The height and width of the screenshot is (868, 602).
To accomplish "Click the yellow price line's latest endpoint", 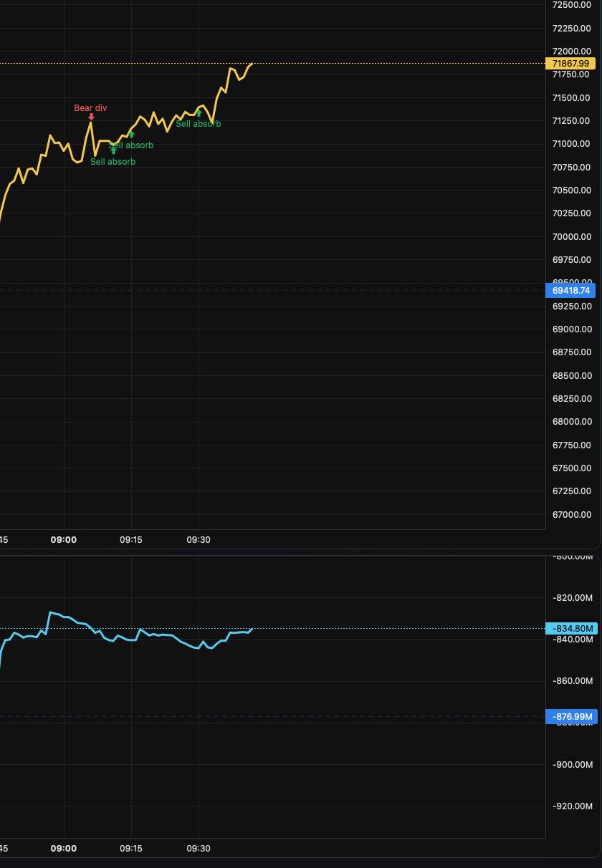I will tap(252, 64).
